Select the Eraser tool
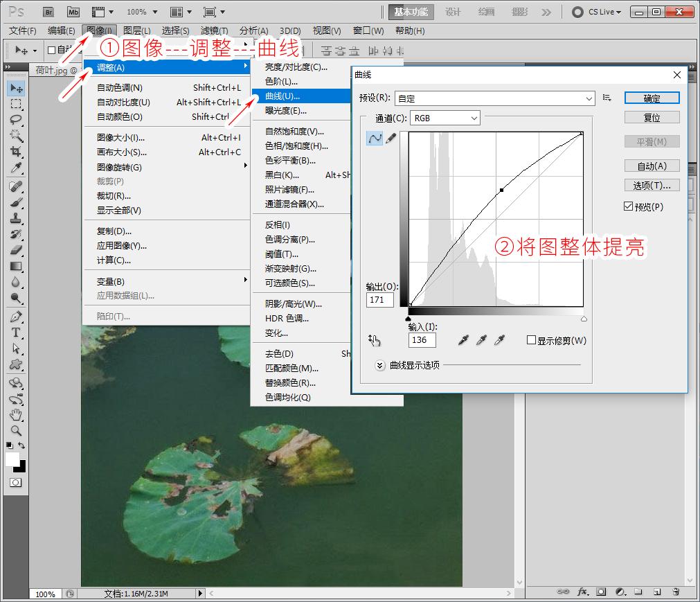 tap(16, 250)
